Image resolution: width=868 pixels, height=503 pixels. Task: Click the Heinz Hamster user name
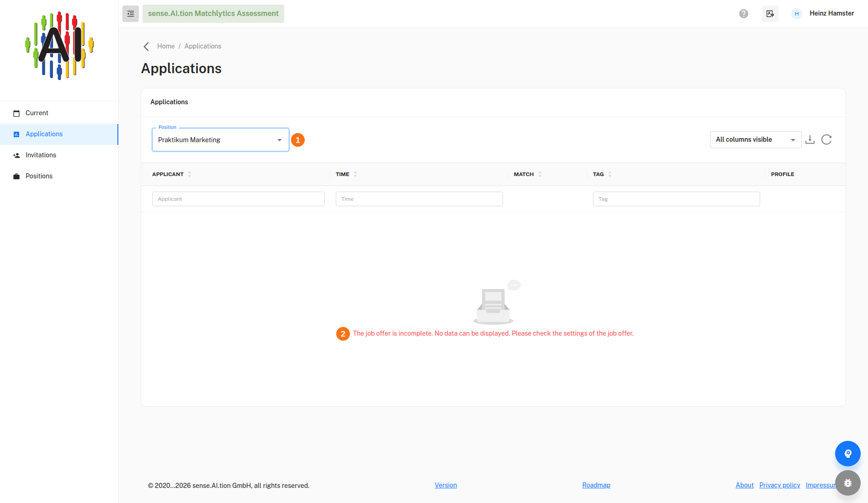tap(832, 13)
